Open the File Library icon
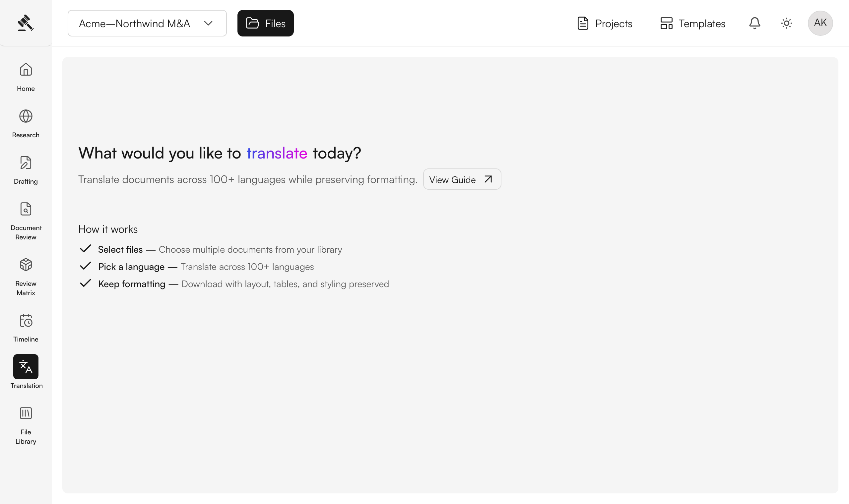 point(26,413)
